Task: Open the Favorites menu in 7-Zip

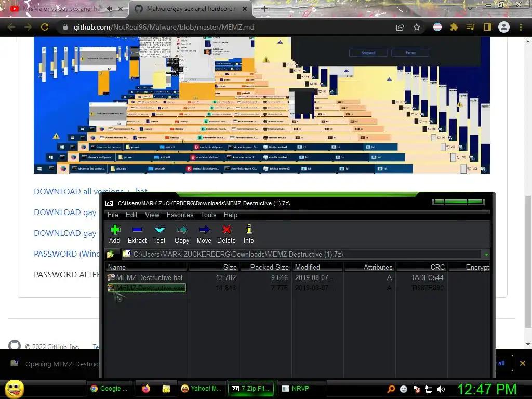Action: click(180, 215)
